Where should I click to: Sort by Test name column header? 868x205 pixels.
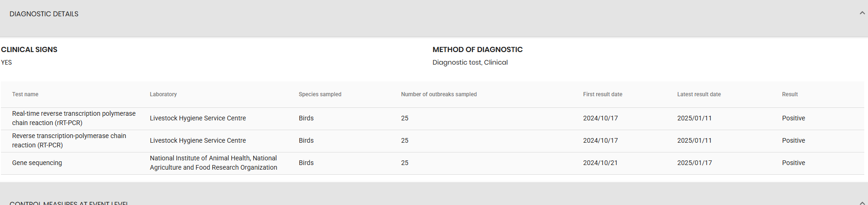25,94
